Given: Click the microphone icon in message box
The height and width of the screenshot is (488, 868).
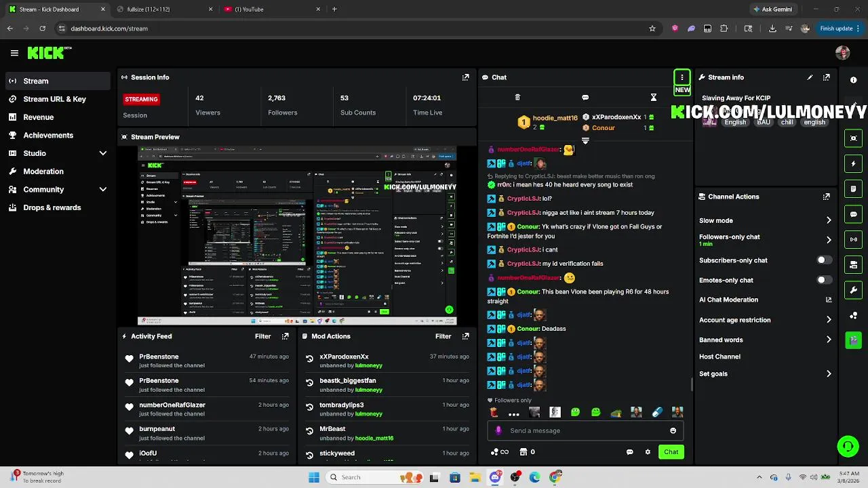Looking at the screenshot, I should click(498, 430).
